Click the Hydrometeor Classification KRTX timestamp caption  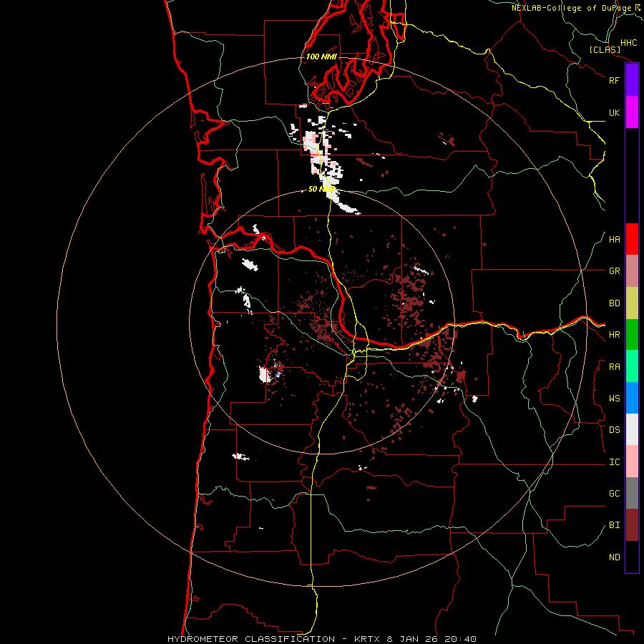321,639
